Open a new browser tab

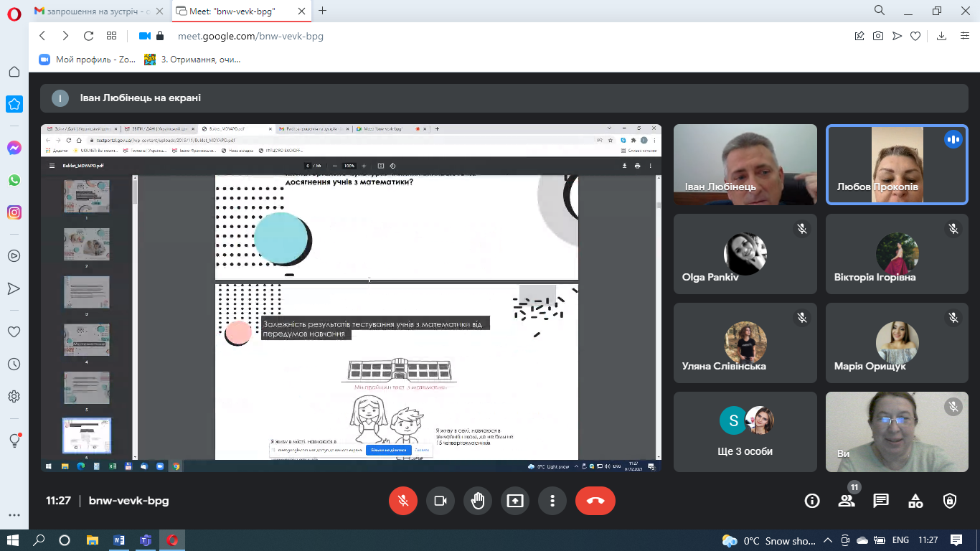tap(323, 11)
